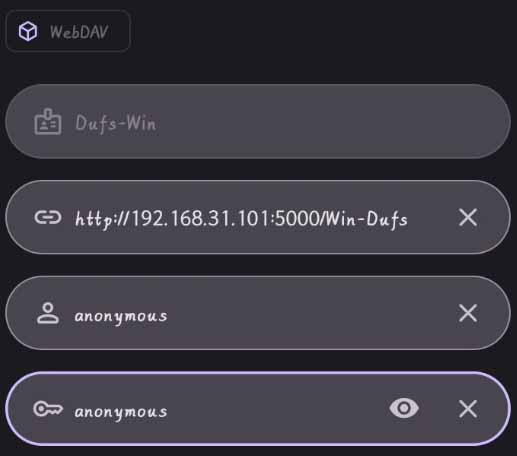Clear the password field with its X
This screenshot has width=517, height=456.
[x=468, y=409]
